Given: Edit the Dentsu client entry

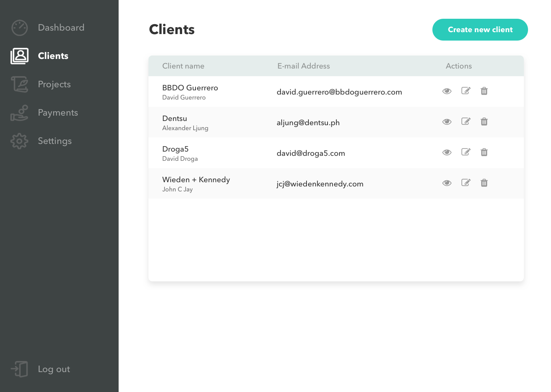Looking at the screenshot, I should (466, 121).
